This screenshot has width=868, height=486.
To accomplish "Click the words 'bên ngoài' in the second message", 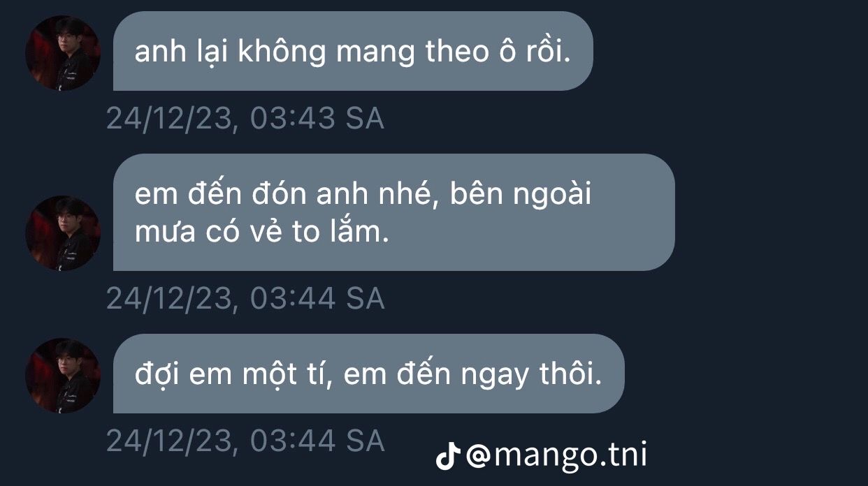I will coord(521,195).
